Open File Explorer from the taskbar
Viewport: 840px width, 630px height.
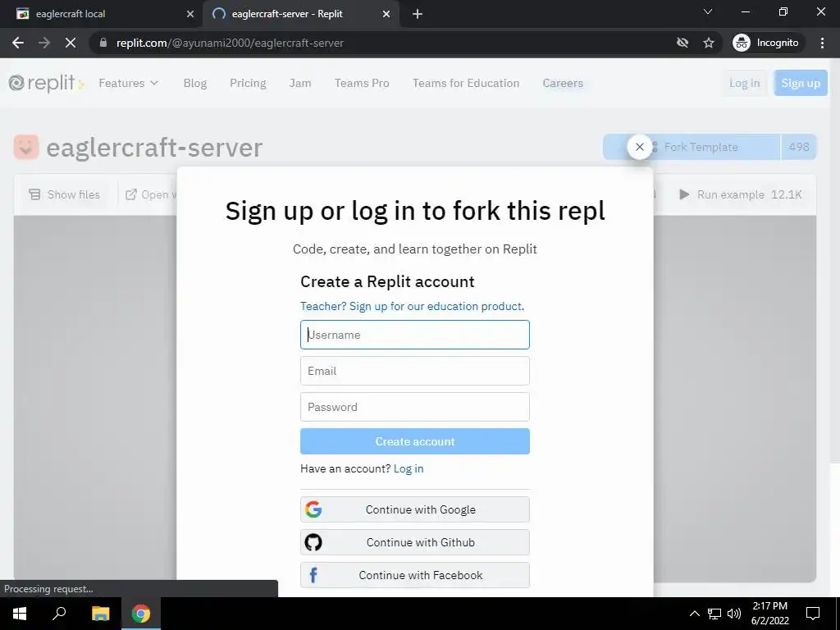pos(100,614)
